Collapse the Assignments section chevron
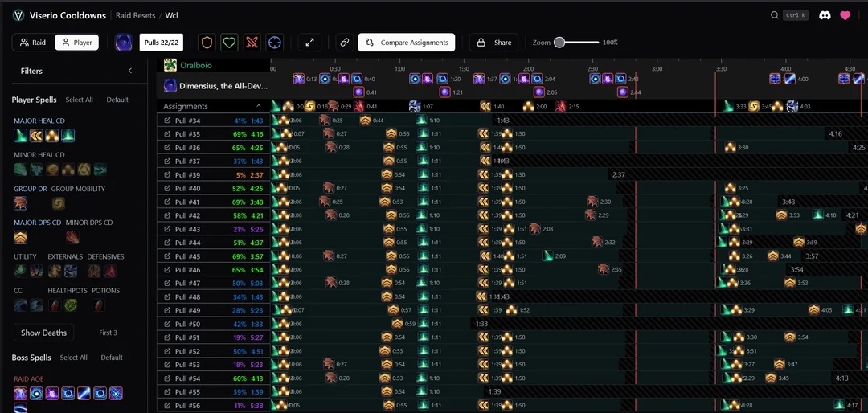The height and width of the screenshot is (413, 868). click(259, 106)
